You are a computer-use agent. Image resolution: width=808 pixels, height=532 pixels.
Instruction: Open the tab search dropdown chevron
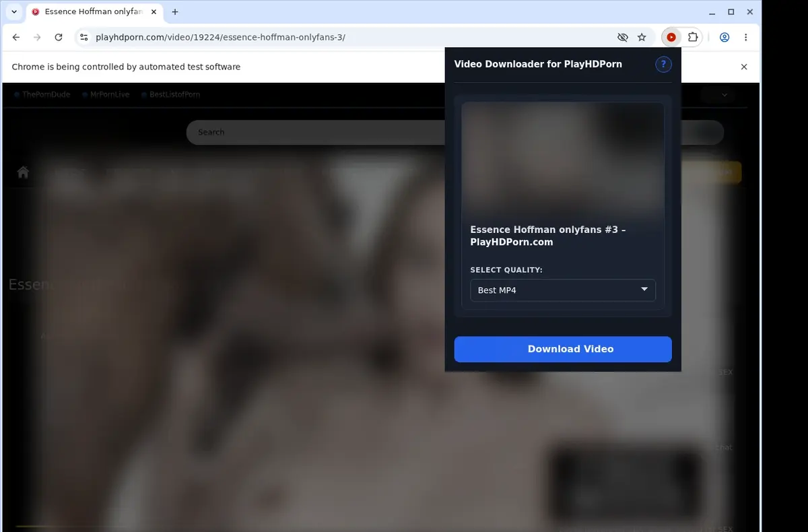point(14,11)
